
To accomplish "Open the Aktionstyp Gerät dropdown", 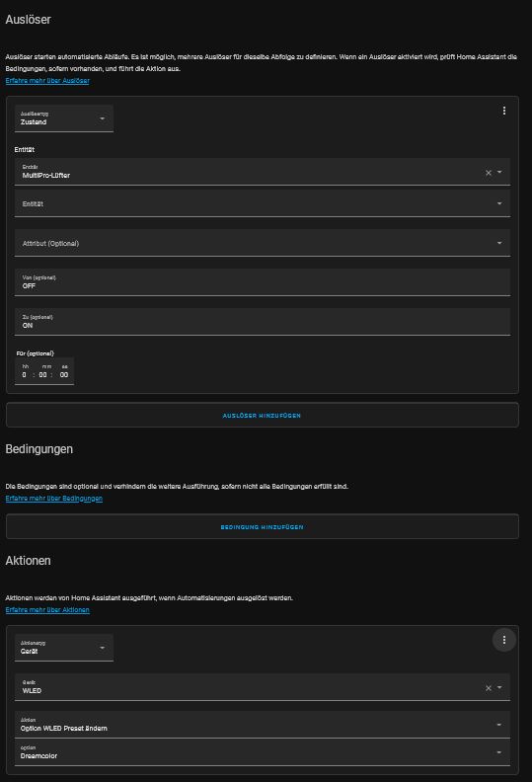I will pos(64,648).
